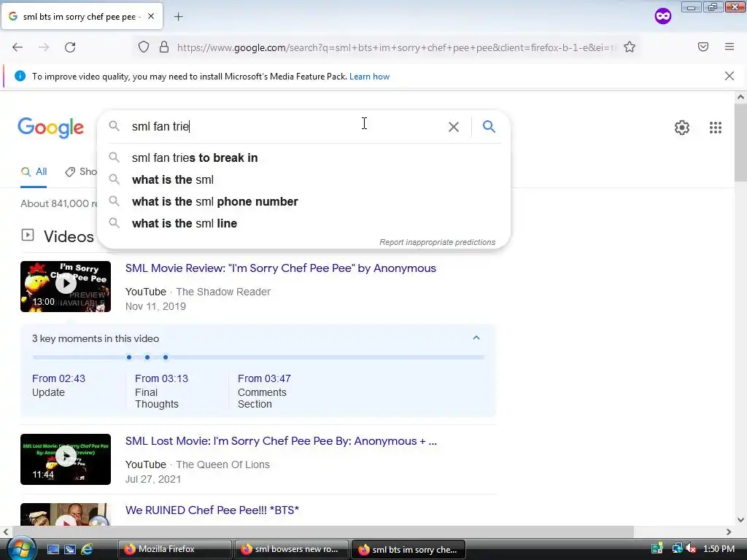Open the Firefox application menu
Viewport: 747px width, 560px height.
pos(729,47)
